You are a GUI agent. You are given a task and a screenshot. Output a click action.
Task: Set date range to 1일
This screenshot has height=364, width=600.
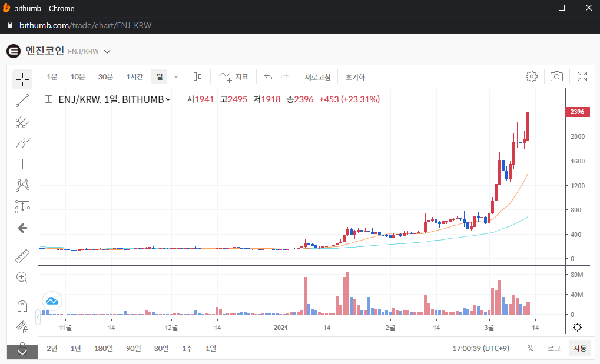click(x=211, y=348)
